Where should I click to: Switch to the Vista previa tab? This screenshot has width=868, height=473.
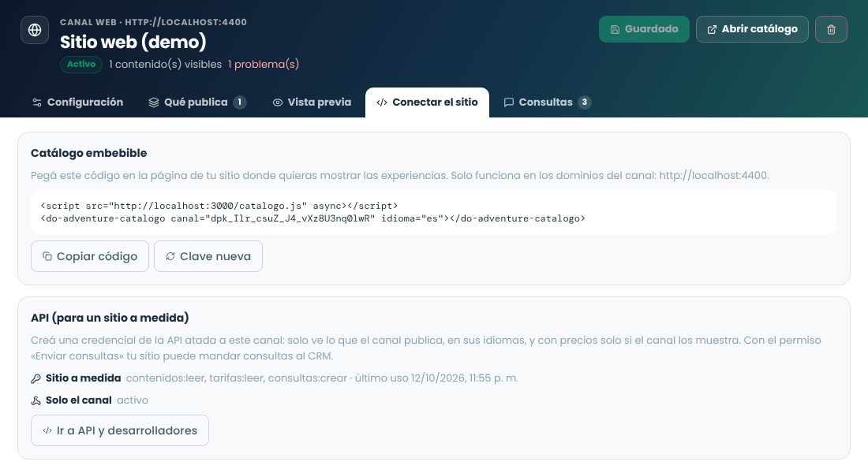point(312,102)
